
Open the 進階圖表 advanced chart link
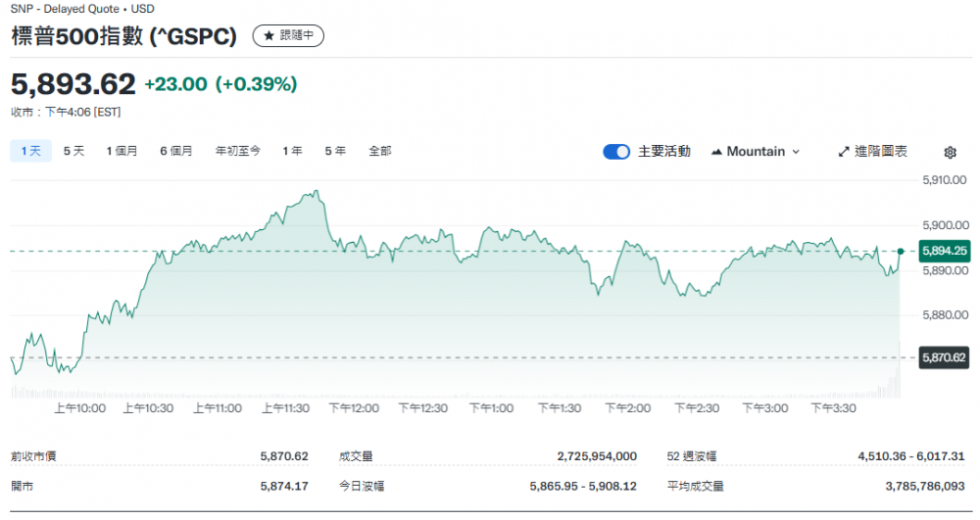click(x=880, y=152)
